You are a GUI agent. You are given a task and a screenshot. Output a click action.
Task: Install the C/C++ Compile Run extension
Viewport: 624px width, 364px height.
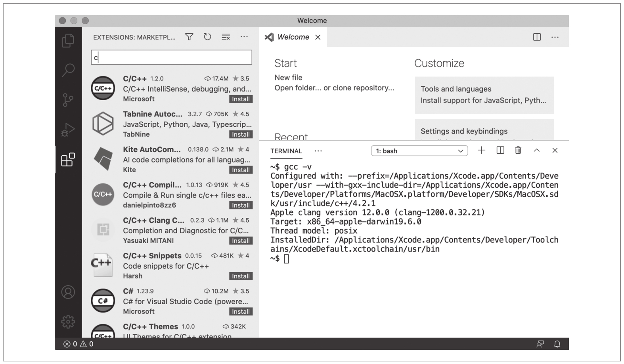point(241,205)
